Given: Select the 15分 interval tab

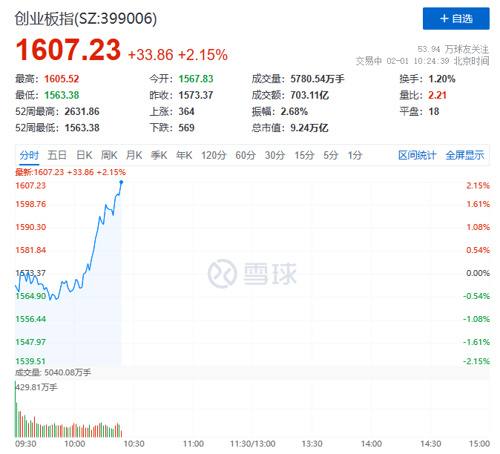Looking at the screenshot, I should tap(304, 155).
